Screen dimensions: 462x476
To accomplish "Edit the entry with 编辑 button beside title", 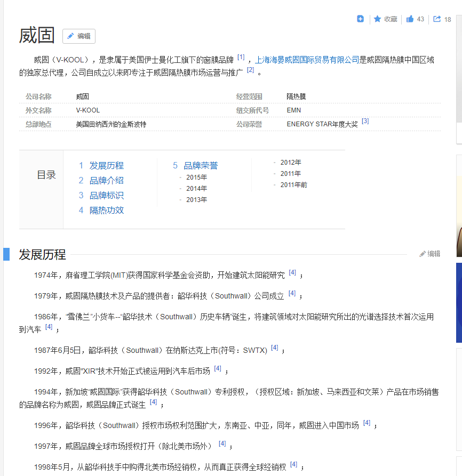I will [x=79, y=36].
